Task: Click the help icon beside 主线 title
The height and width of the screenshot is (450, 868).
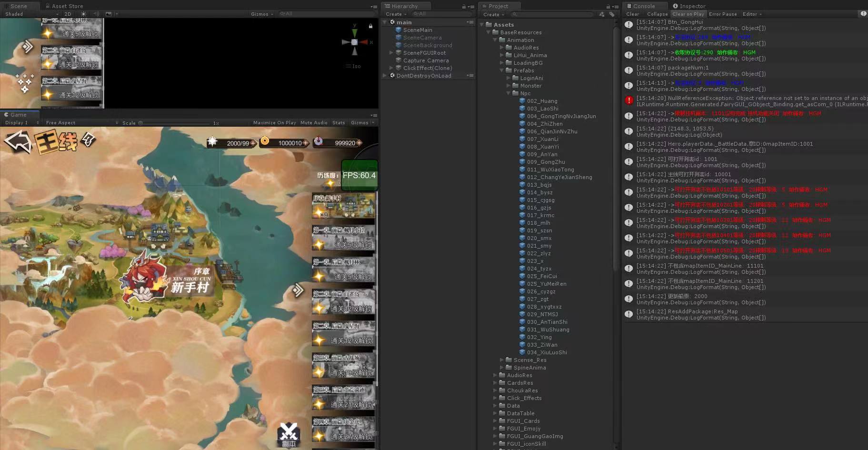Action: 88,140
